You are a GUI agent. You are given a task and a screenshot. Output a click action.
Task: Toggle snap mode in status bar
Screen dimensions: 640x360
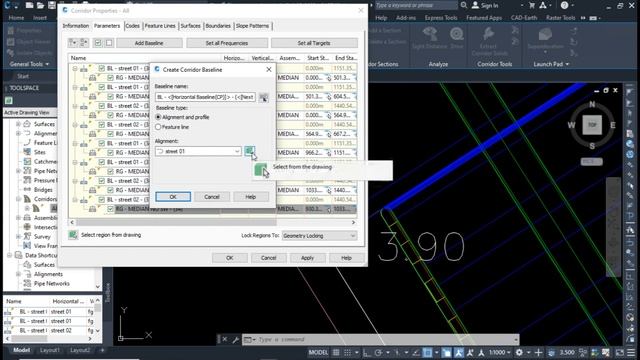coord(347,352)
